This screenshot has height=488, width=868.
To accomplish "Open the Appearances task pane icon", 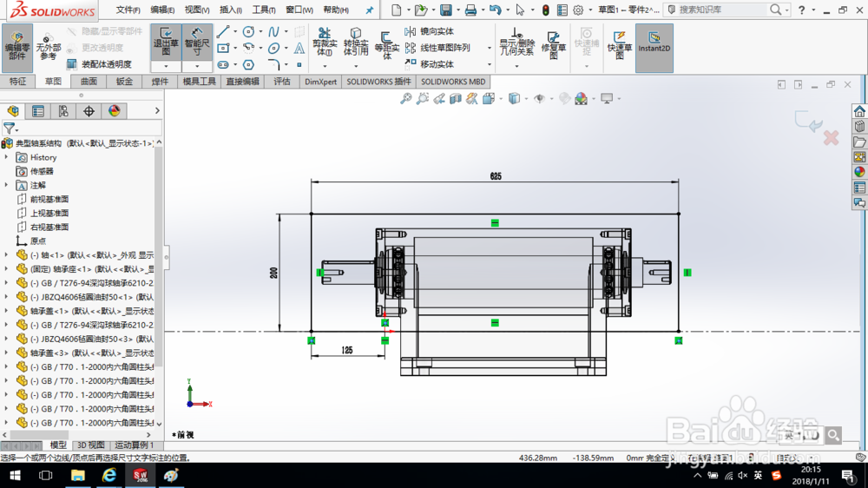I will (859, 172).
